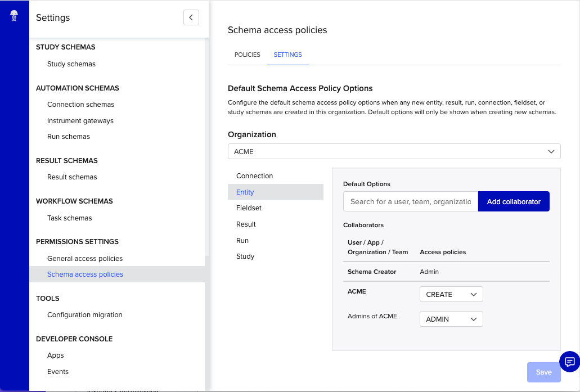Open the Organization dropdown showing ACME
This screenshot has width=580, height=392.
[394, 151]
